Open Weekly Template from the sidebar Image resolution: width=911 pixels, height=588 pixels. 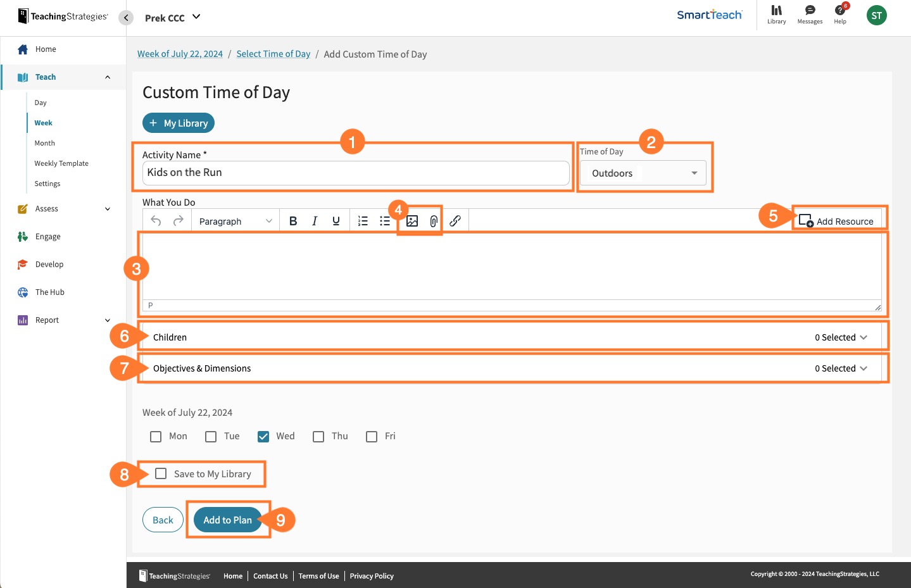61,163
